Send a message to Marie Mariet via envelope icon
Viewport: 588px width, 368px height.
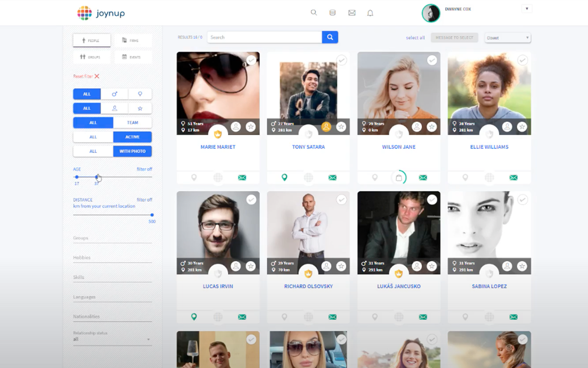tap(242, 177)
